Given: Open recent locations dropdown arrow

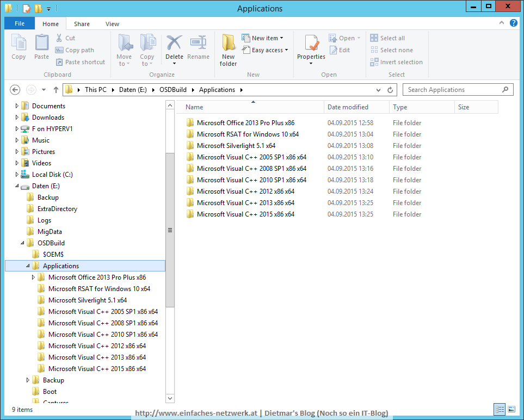Looking at the screenshot, I should point(44,90).
